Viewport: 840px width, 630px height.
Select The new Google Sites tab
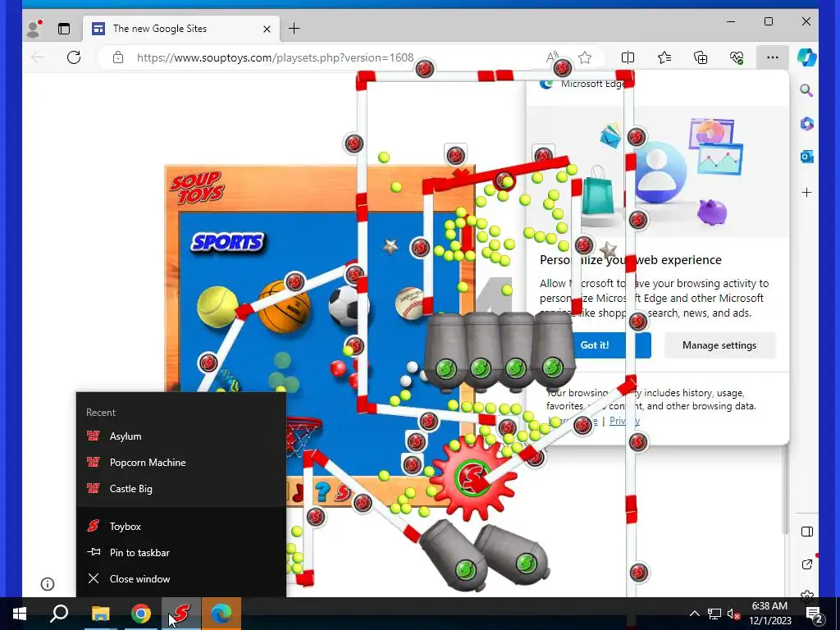click(181, 29)
